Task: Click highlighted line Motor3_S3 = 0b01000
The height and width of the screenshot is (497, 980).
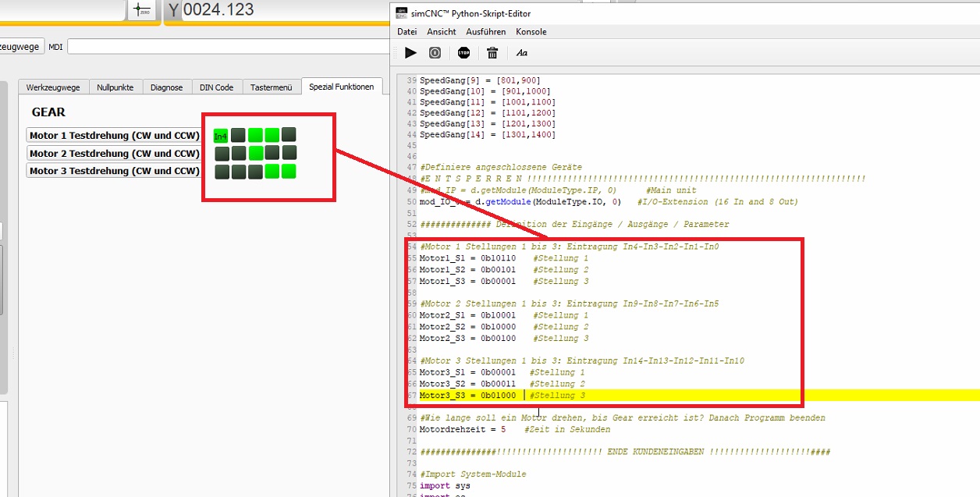Action: tap(502, 396)
